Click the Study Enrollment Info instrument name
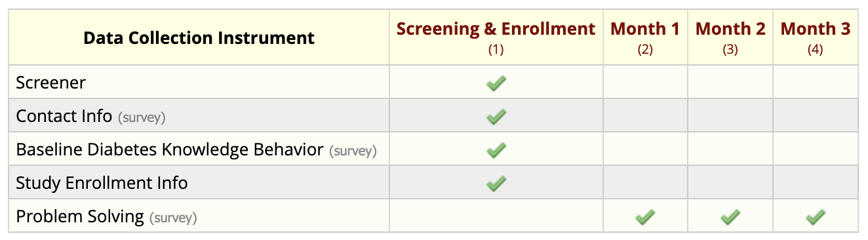This screenshot has width=868, height=240. tap(102, 183)
